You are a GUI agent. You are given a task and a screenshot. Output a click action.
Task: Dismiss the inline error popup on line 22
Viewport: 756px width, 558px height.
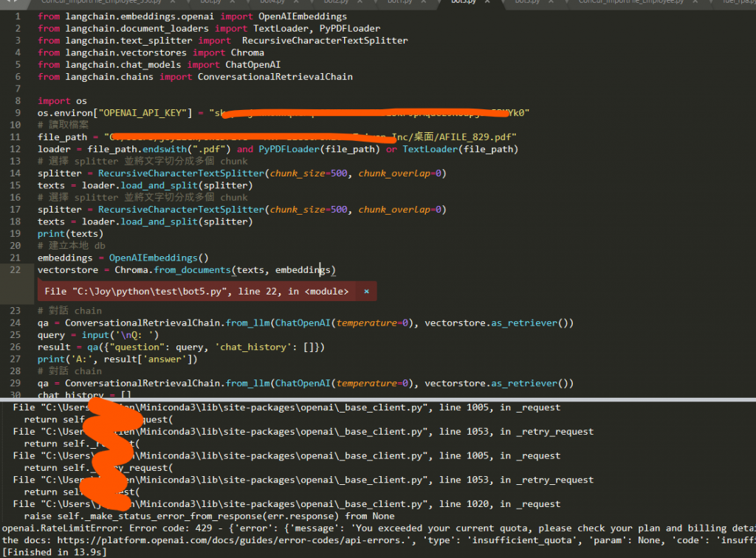click(366, 292)
